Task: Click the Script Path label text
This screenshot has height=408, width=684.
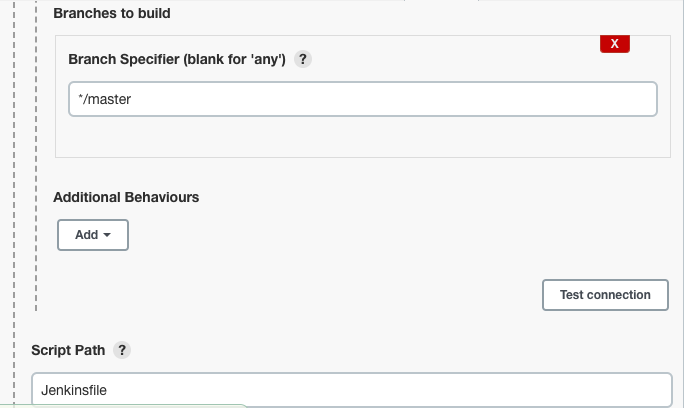Action: pos(68,350)
